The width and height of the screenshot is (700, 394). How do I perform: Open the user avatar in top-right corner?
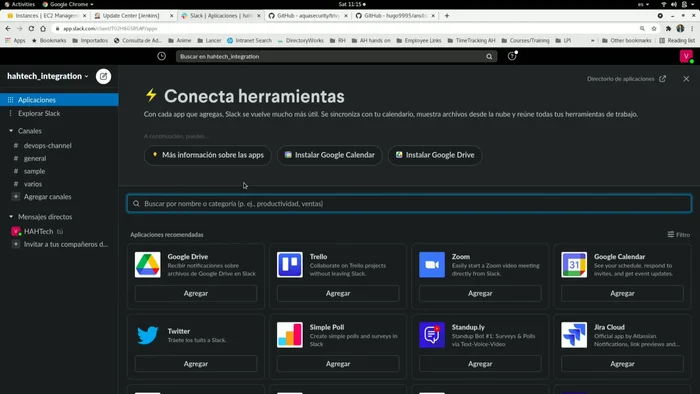686,56
